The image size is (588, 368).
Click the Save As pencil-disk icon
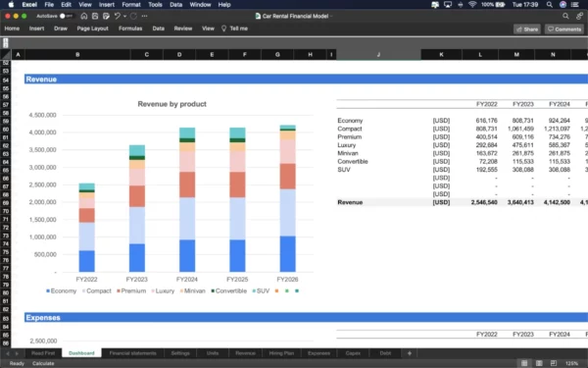tap(106, 16)
